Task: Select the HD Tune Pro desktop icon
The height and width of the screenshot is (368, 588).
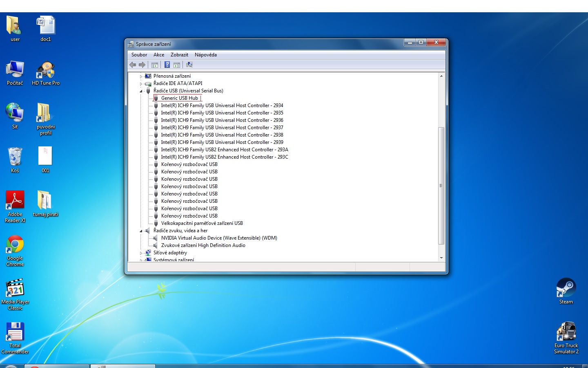Action: click(46, 70)
